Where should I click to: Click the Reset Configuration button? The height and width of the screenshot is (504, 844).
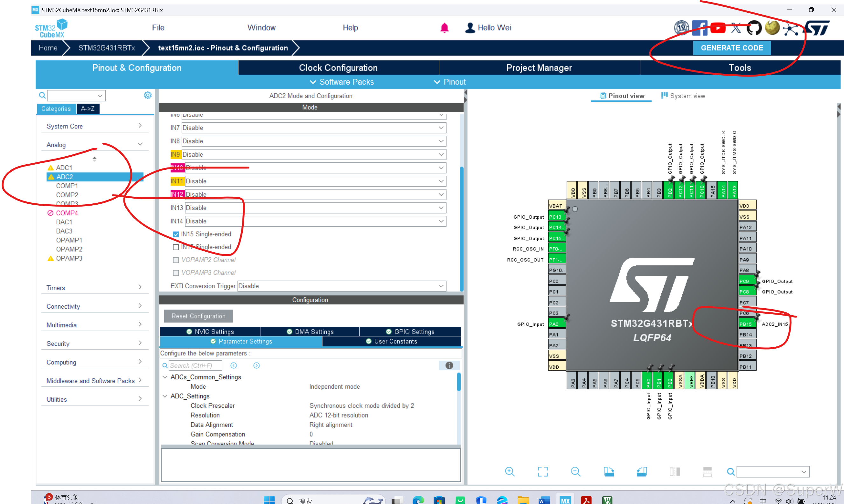198,316
